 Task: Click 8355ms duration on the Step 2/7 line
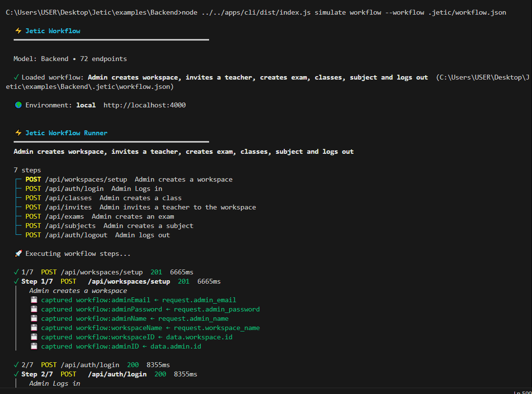(x=186, y=374)
